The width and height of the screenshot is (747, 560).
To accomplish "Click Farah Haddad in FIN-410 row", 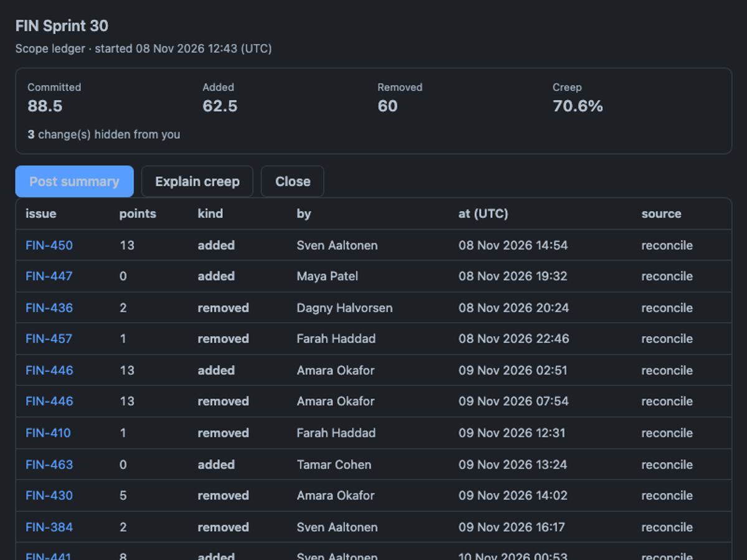I will click(x=336, y=433).
